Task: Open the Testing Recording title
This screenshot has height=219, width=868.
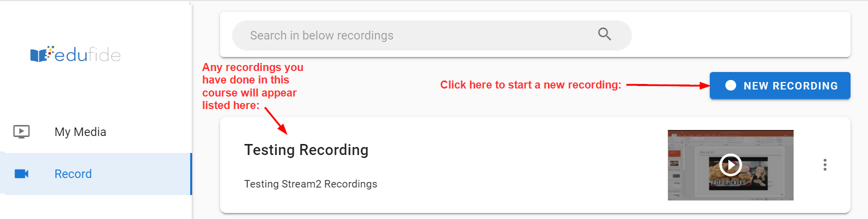Action: [306, 150]
